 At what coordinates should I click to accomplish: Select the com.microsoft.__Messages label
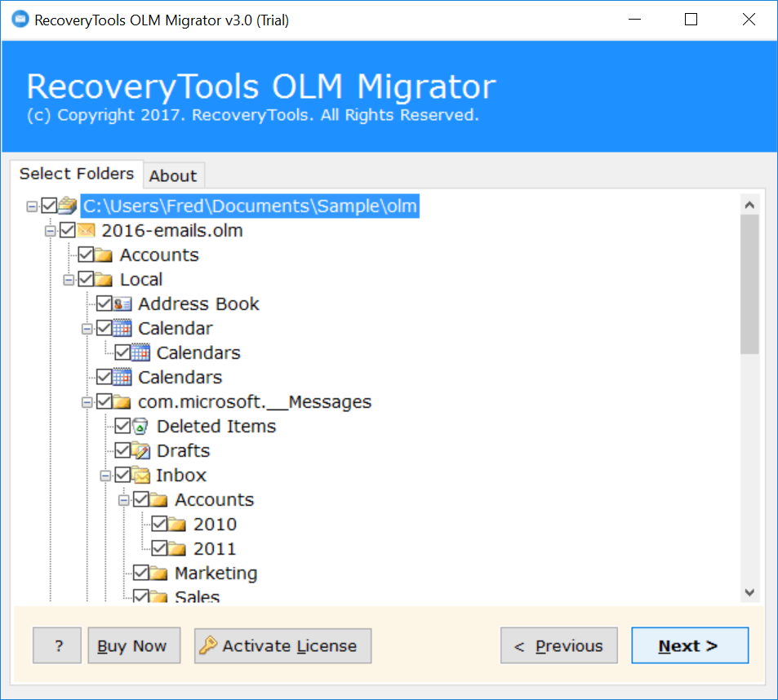tap(255, 402)
